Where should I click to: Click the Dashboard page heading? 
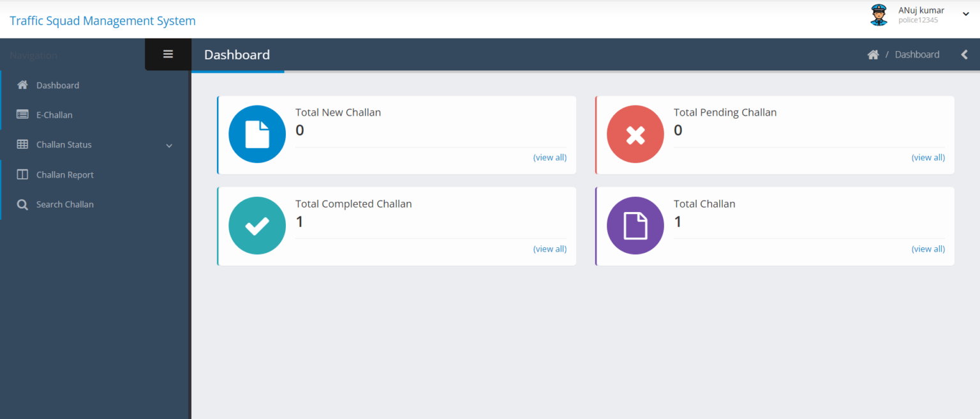[237, 55]
